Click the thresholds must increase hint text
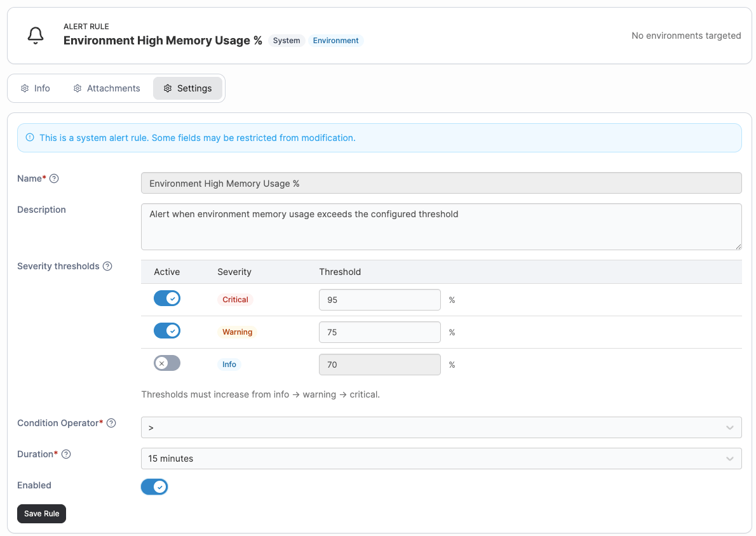Image resolution: width=756 pixels, height=536 pixels. tap(260, 394)
